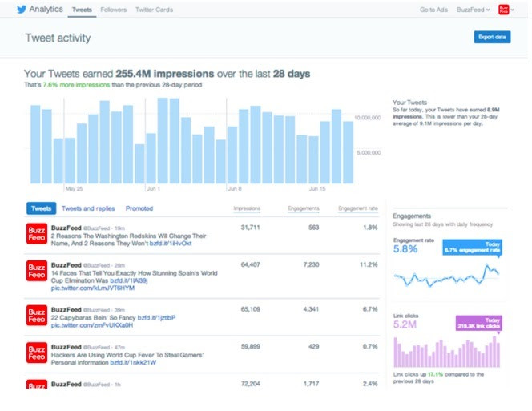The width and height of the screenshot is (532, 411).
Task: Open the pic.twitter.com/kLmJVT6HYM link
Action: 93,288
